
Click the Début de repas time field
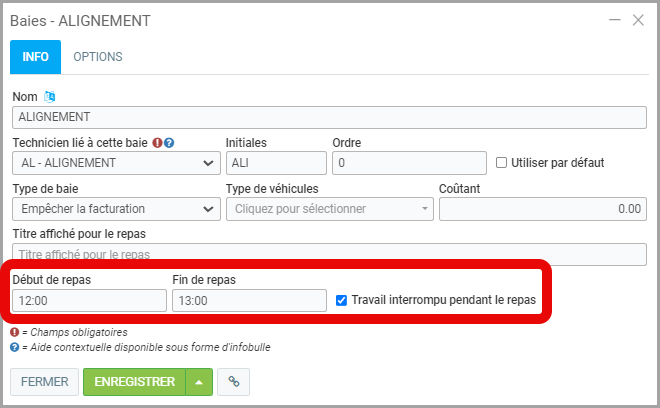click(89, 300)
